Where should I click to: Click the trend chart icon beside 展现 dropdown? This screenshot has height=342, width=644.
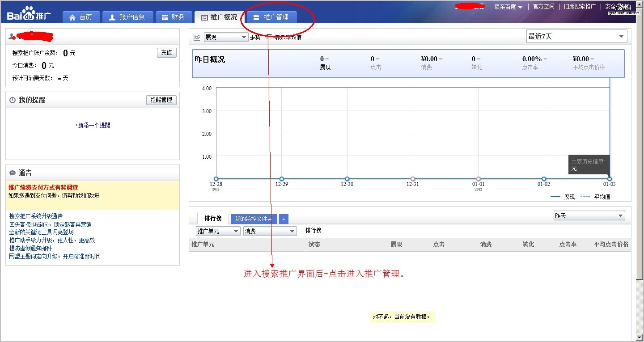point(197,38)
